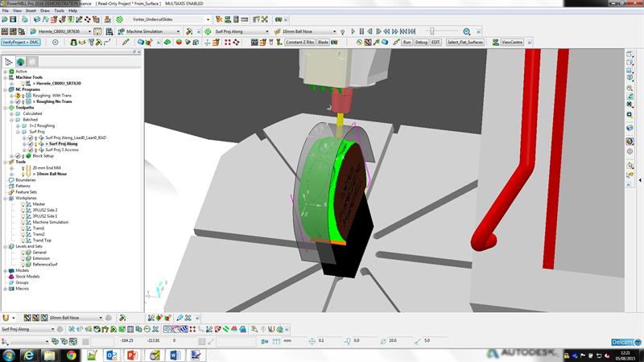Expand the Levels and Sets tree node

tap(6, 246)
